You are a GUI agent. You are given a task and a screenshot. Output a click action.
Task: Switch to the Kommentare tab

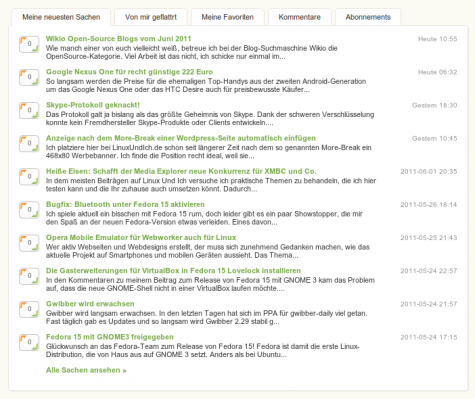point(300,17)
